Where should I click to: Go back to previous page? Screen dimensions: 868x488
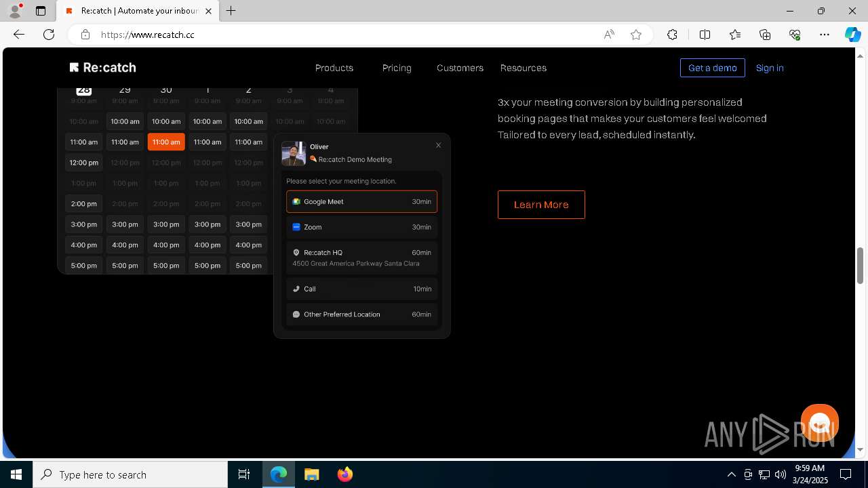pyautogui.click(x=19, y=35)
